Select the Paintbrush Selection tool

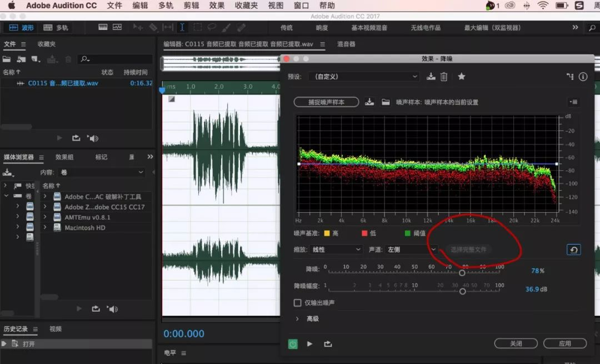(x=226, y=27)
